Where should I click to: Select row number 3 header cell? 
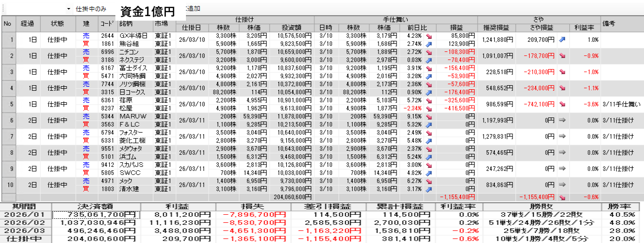click(8, 72)
